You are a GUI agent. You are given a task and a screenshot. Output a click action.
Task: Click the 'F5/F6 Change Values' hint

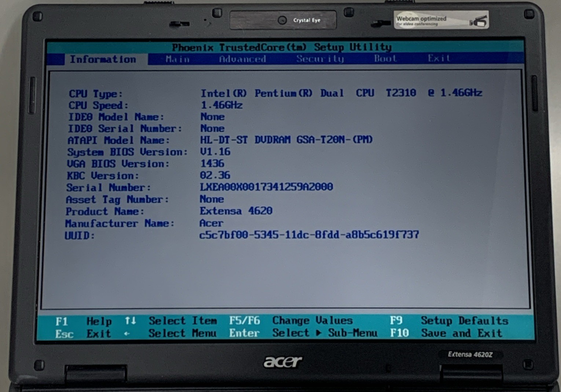click(291, 321)
